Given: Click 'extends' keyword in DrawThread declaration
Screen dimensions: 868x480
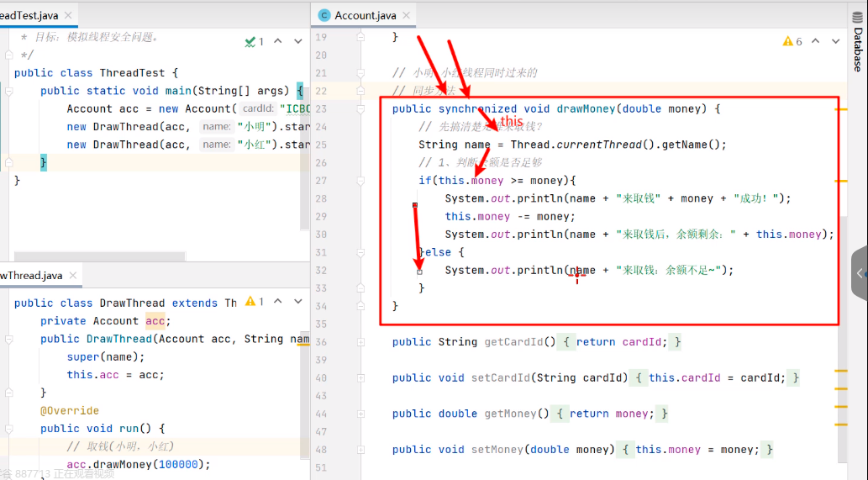Looking at the screenshot, I should pos(194,303).
